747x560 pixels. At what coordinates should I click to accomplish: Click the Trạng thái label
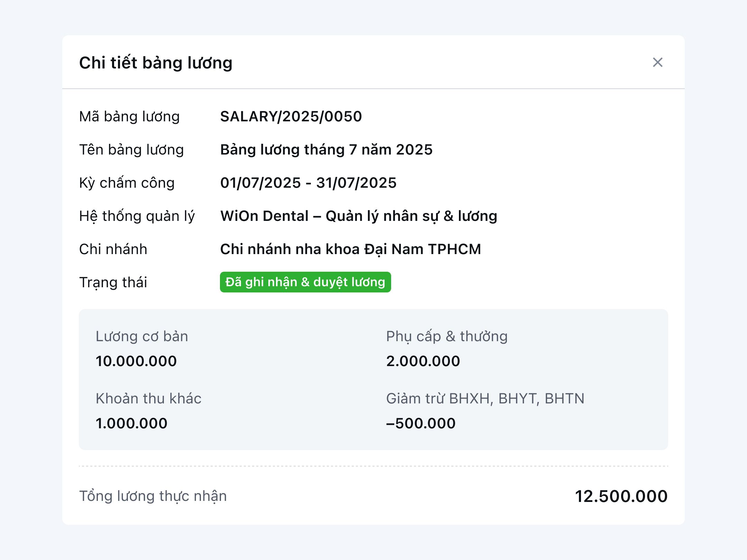(x=113, y=282)
